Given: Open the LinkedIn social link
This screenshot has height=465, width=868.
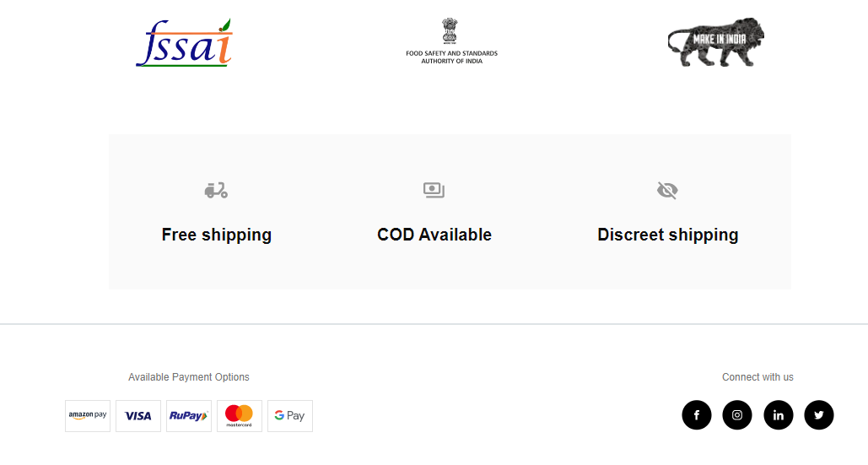Looking at the screenshot, I should pyautogui.click(x=779, y=415).
